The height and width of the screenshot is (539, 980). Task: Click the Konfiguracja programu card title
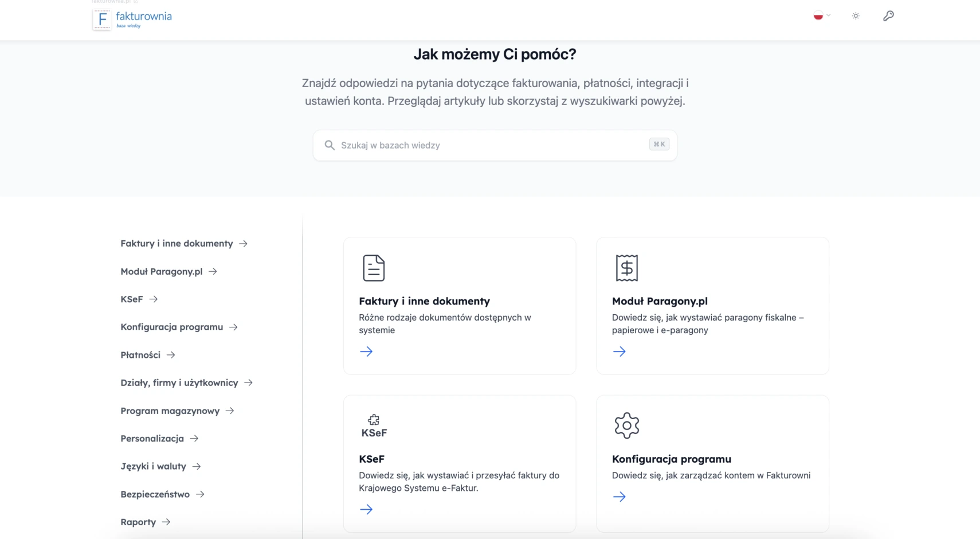tap(671, 459)
